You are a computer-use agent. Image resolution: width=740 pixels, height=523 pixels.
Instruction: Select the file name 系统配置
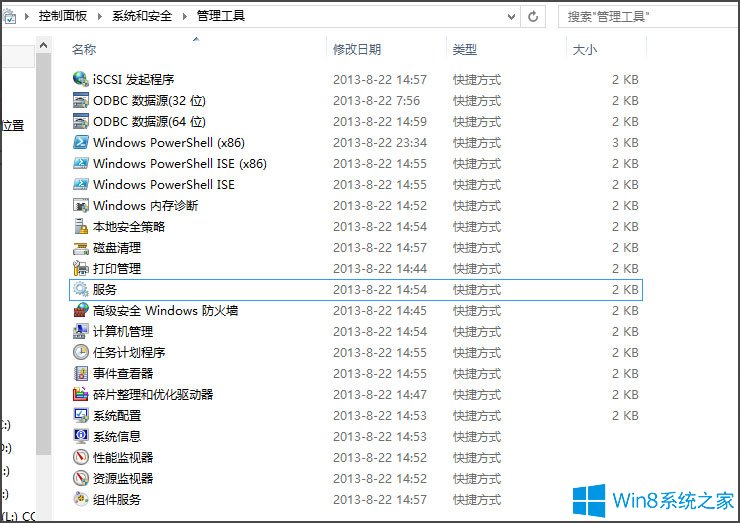coord(117,415)
